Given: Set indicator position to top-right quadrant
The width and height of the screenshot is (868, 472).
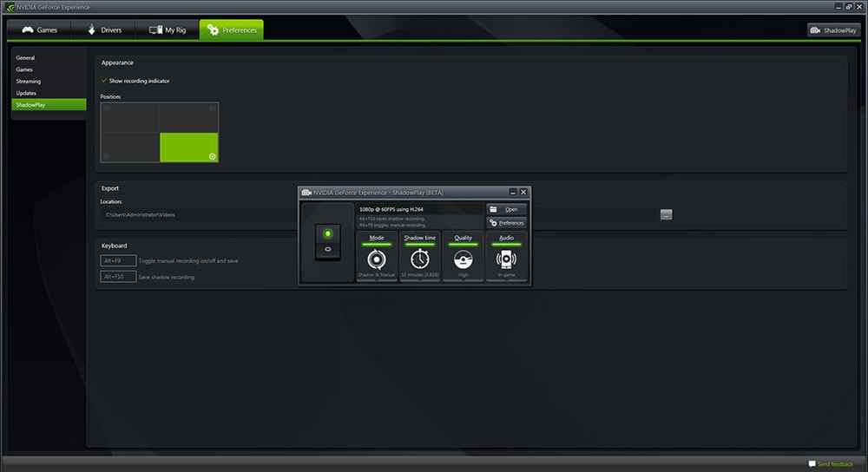Looking at the screenshot, I should tap(189, 117).
